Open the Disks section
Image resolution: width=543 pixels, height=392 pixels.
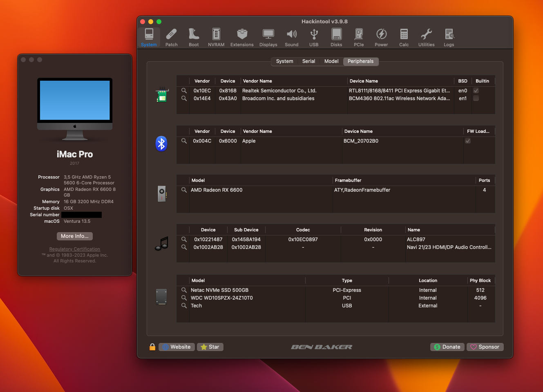pyautogui.click(x=337, y=38)
